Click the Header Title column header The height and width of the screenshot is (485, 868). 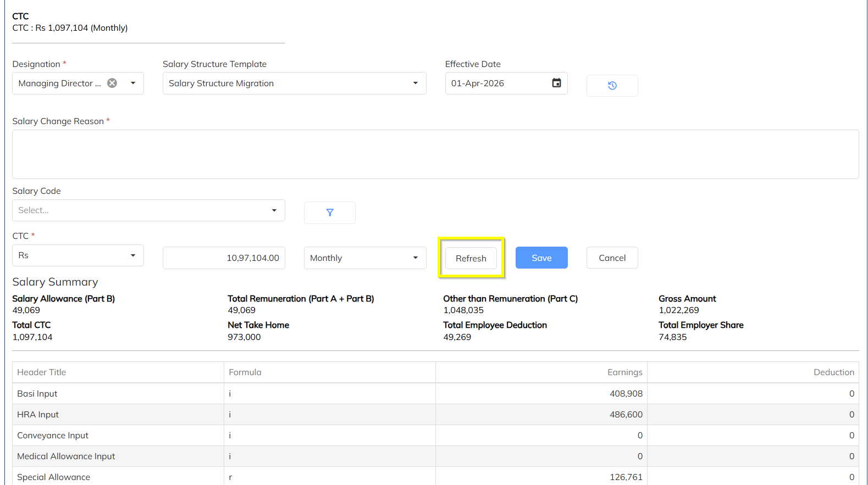tap(41, 372)
